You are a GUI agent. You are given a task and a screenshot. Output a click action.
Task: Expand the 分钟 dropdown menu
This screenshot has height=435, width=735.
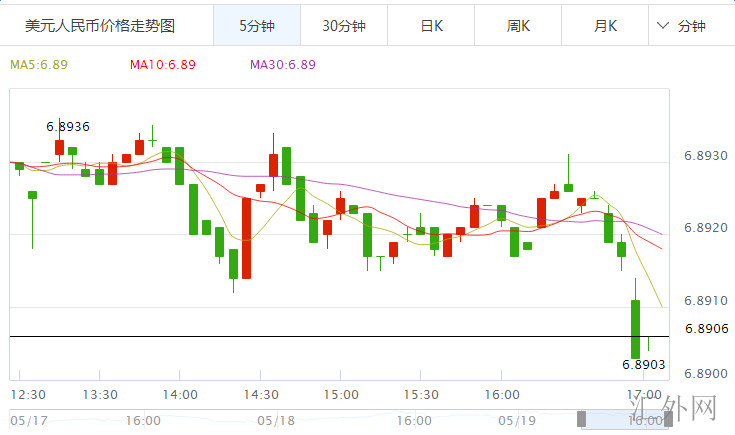(691, 26)
